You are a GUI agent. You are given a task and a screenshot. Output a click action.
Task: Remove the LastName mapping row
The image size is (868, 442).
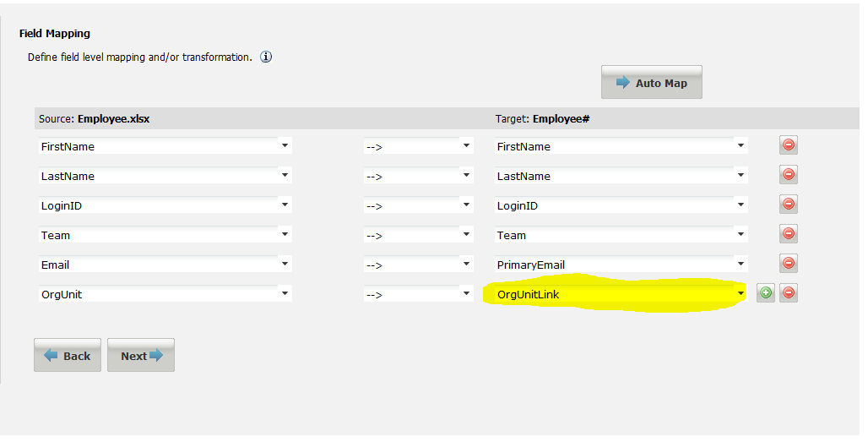pyautogui.click(x=789, y=175)
